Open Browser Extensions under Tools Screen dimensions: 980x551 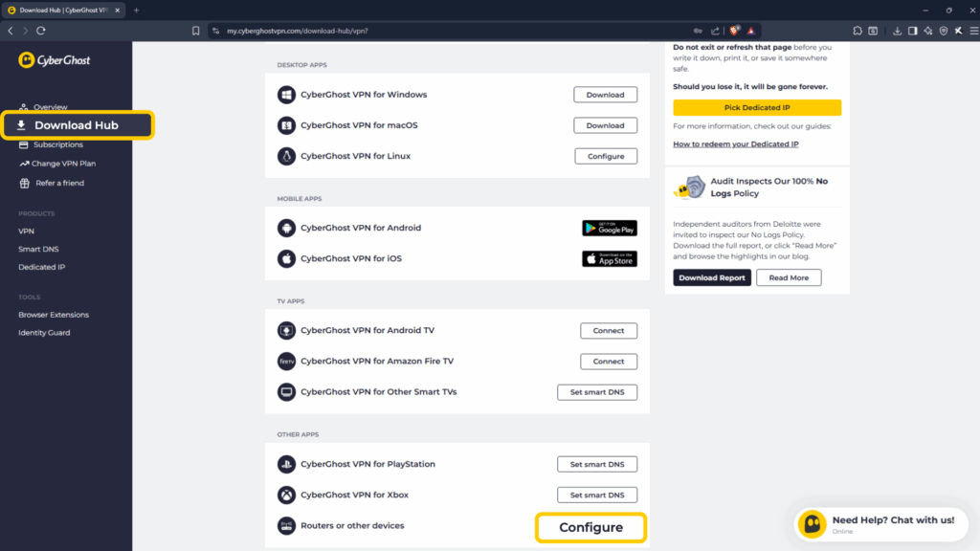[54, 315]
